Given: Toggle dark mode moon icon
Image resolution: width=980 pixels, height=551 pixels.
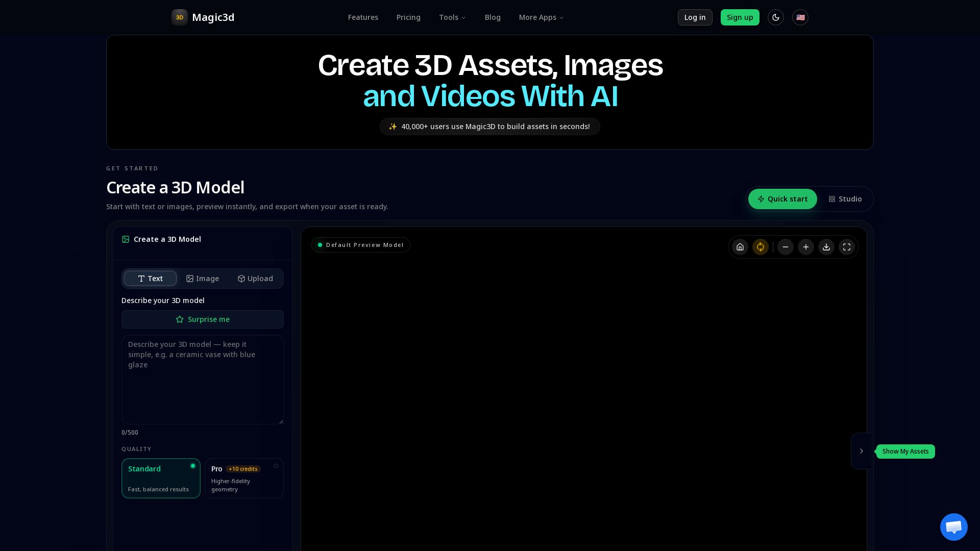Looking at the screenshot, I should (776, 17).
